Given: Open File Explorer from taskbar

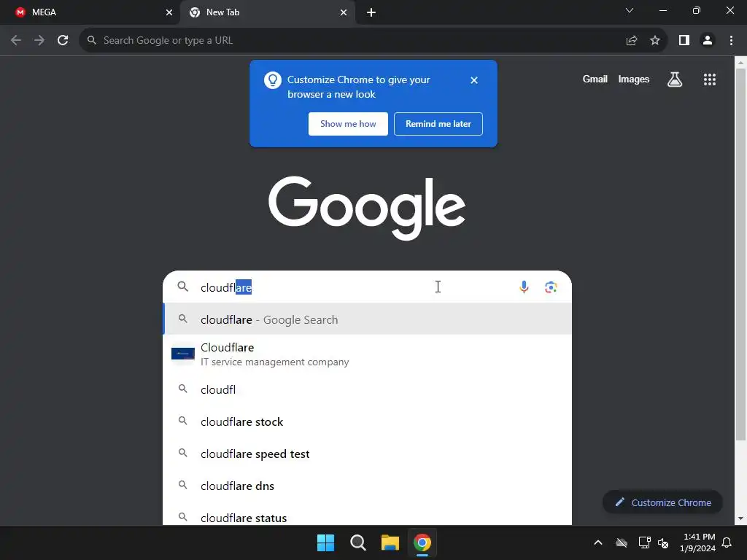Looking at the screenshot, I should point(390,542).
